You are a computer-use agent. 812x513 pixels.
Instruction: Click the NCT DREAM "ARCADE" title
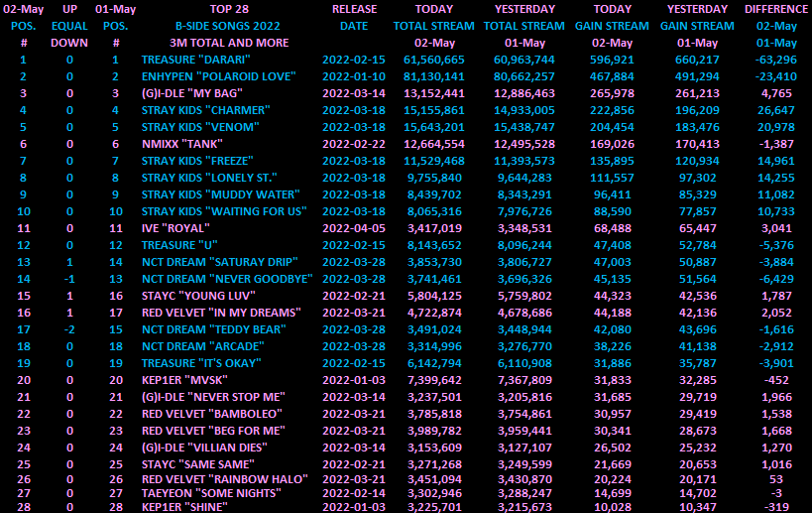[203, 346]
